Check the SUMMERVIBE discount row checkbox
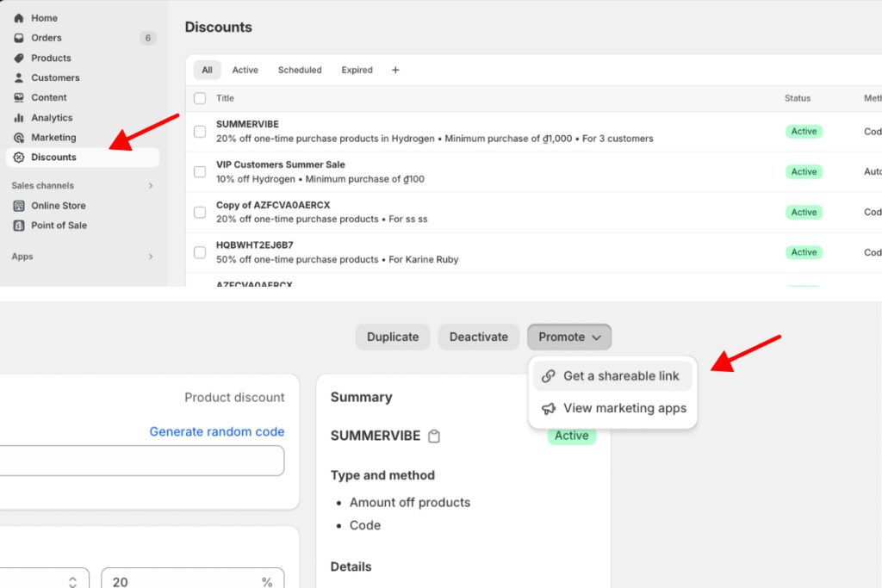This screenshot has width=882, height=588. click(x=200, y=132)
